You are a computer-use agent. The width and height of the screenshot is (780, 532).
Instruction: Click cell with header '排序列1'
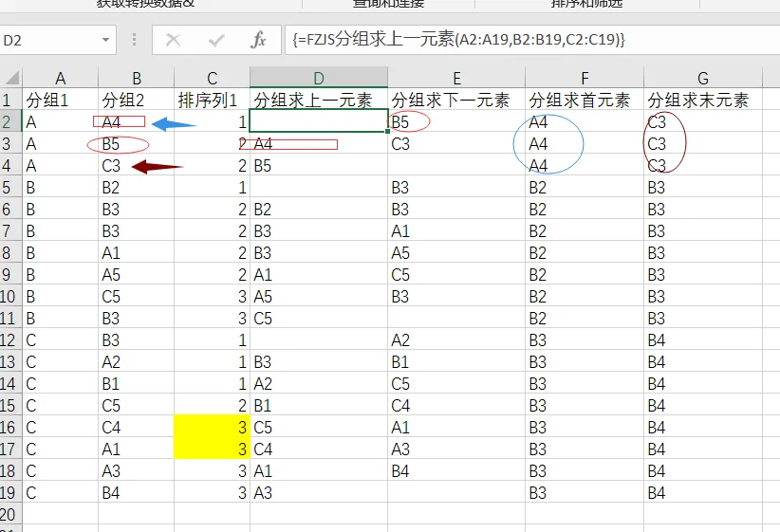tap(212, 101)
